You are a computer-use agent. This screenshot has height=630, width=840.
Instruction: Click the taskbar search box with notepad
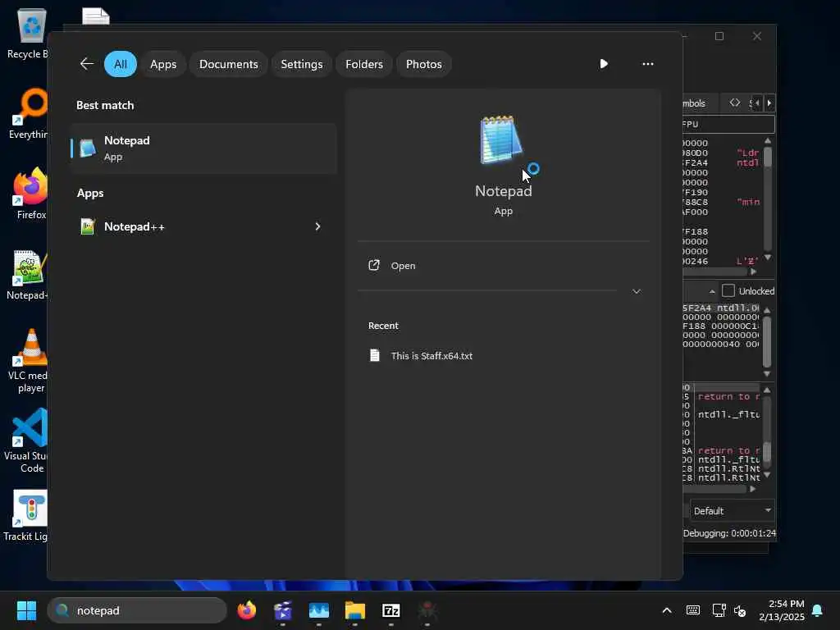[x=137, y=610]
